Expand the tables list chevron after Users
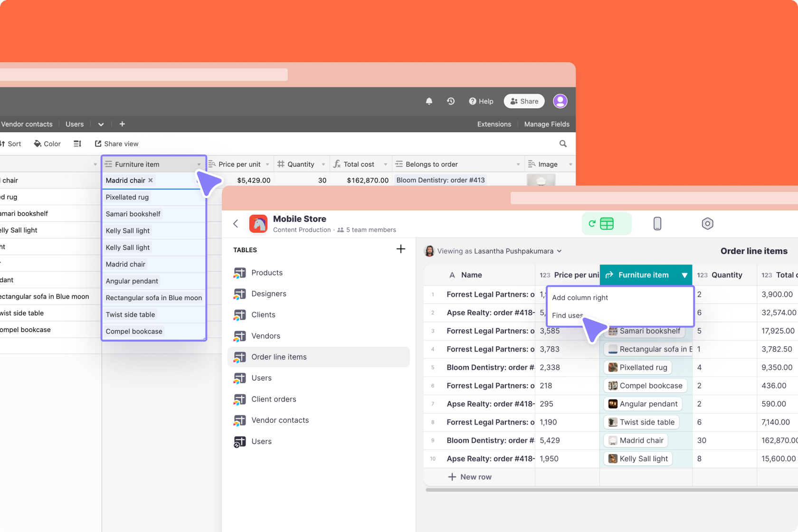Image resolution: width=798 pixels, height=532 pixels. (101, 124)
